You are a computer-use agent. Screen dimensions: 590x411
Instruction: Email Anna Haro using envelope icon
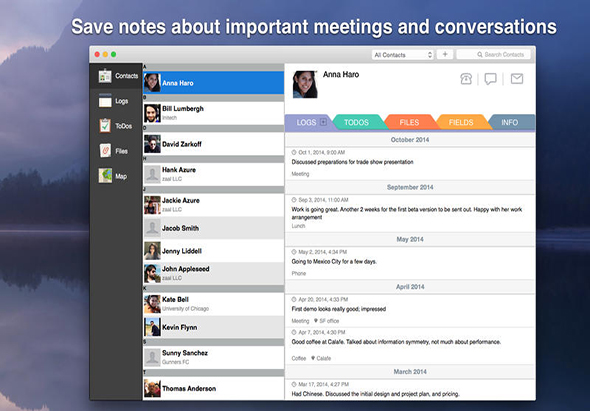click(517, 78)
